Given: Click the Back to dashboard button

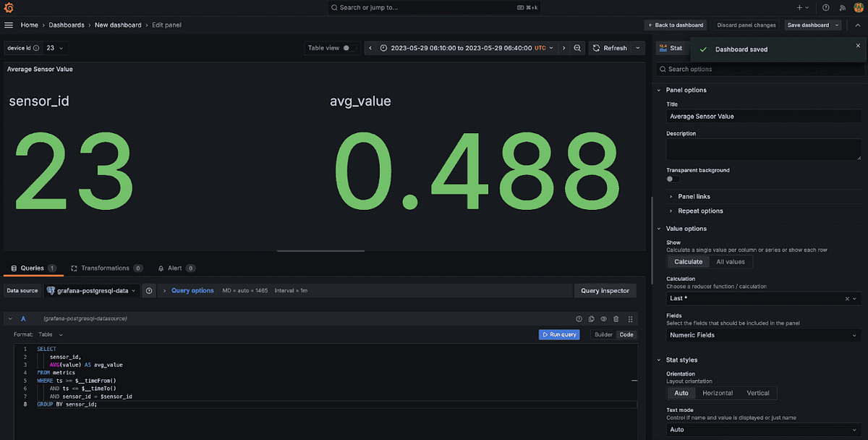Looking at the screenshot, I should tap(675, 24).
